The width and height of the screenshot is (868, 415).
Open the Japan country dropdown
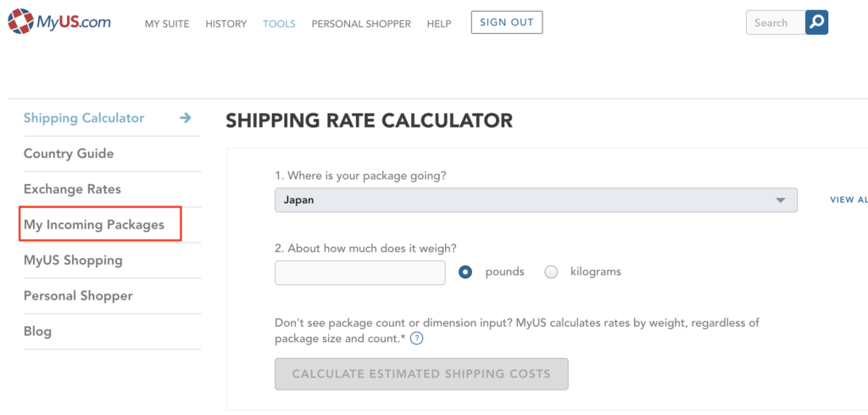pyautogui.click(x=536, y=200)
